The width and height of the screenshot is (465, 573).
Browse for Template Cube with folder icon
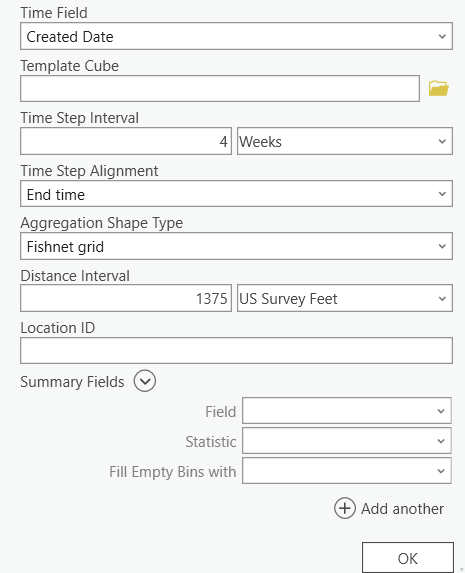438,88
